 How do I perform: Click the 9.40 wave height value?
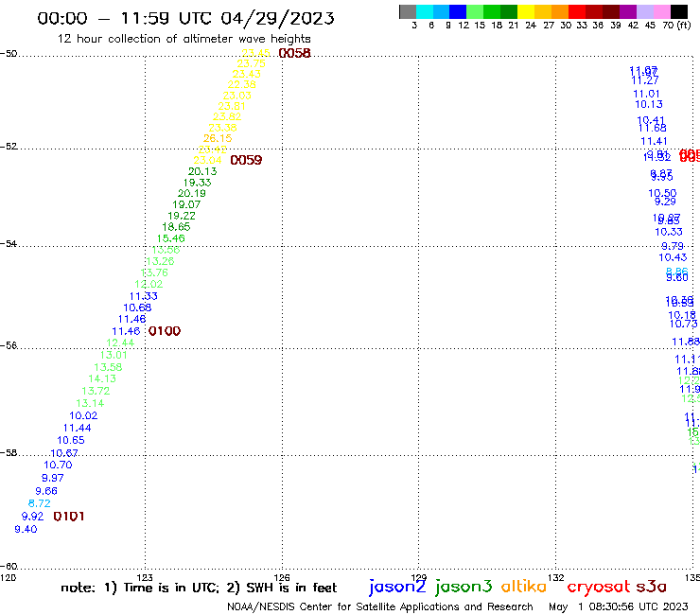tap(26, 529)
